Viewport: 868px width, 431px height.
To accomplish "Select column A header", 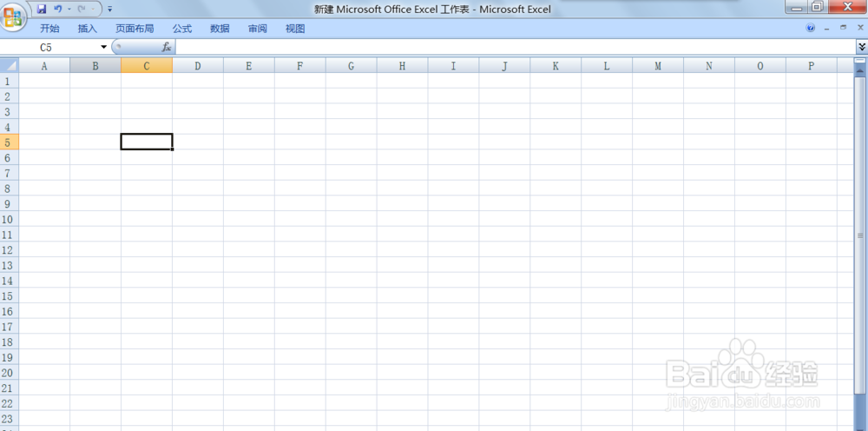I will (x=44, y=66).
